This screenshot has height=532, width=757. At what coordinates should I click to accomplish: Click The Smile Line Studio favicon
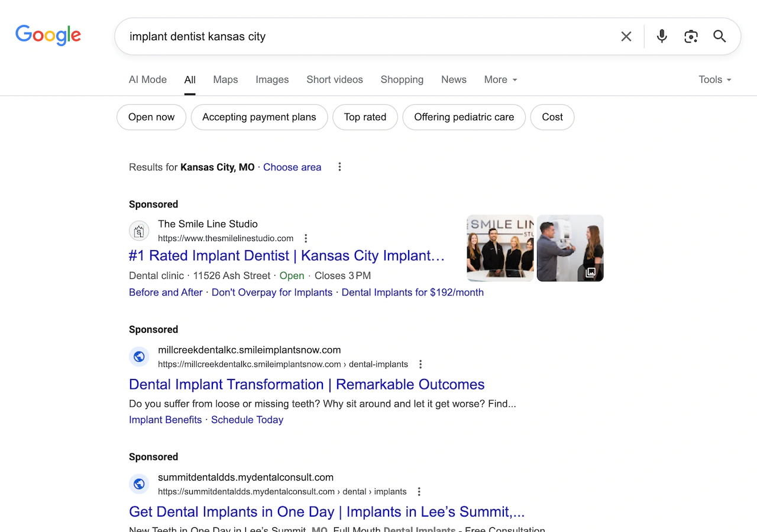[139, 231]
